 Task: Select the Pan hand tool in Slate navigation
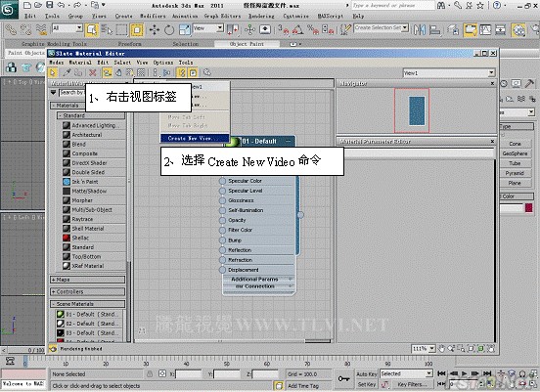[442, 349]
